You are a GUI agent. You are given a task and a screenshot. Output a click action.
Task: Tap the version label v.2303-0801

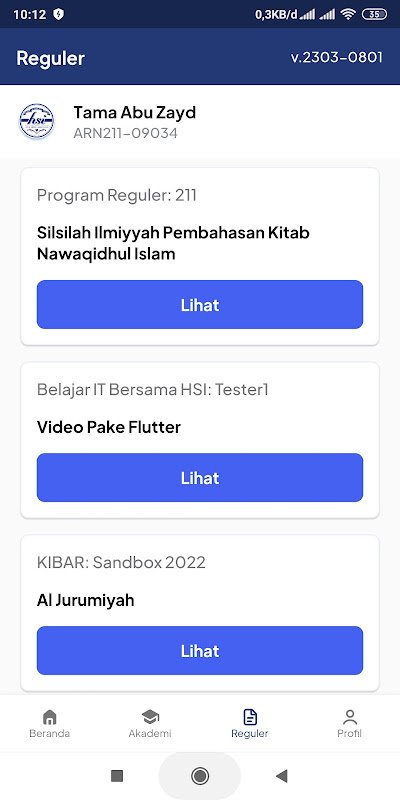(x=337, y=57)
